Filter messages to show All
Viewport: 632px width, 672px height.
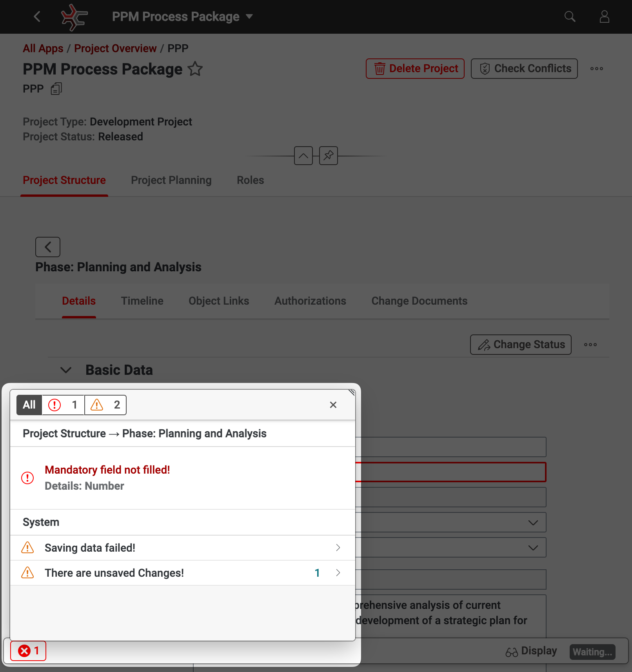coord(29,405)
